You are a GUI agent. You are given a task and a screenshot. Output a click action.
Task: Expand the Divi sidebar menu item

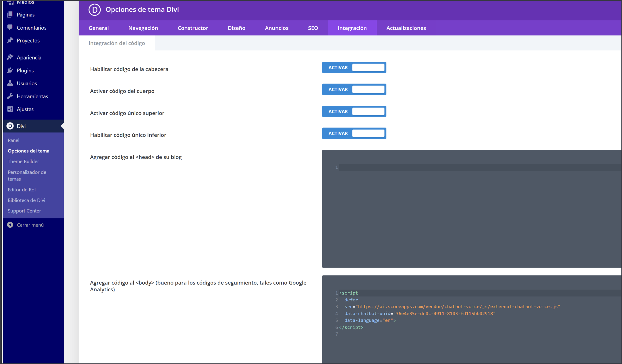point(21,126)
